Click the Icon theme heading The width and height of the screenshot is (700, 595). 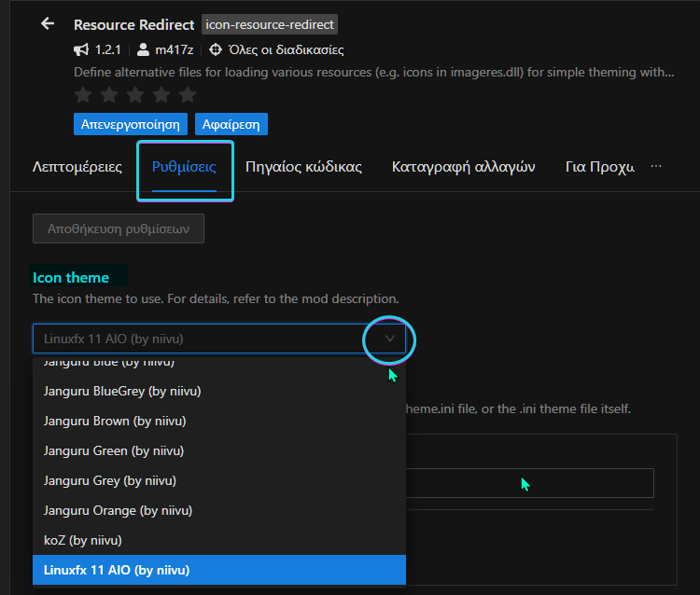71,277
